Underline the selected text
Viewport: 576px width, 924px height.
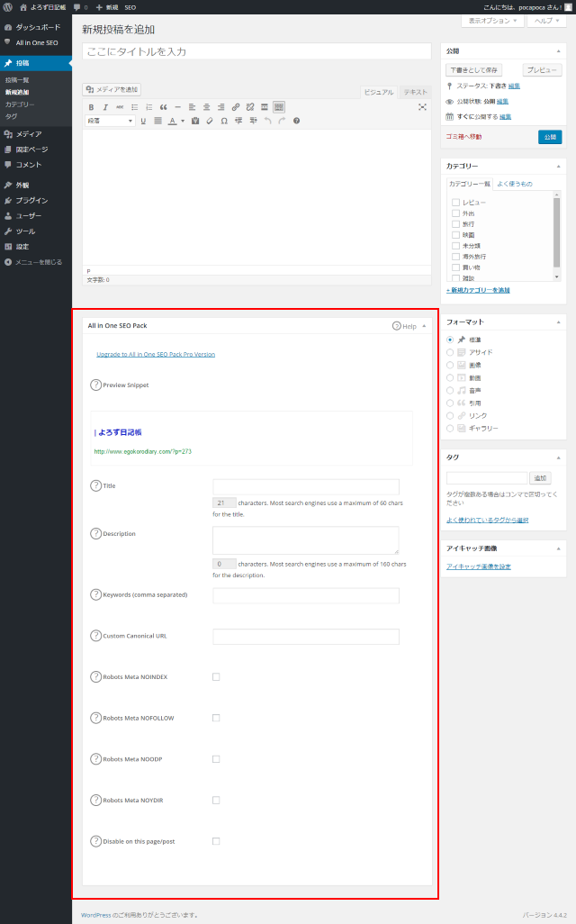click(143, 121)
